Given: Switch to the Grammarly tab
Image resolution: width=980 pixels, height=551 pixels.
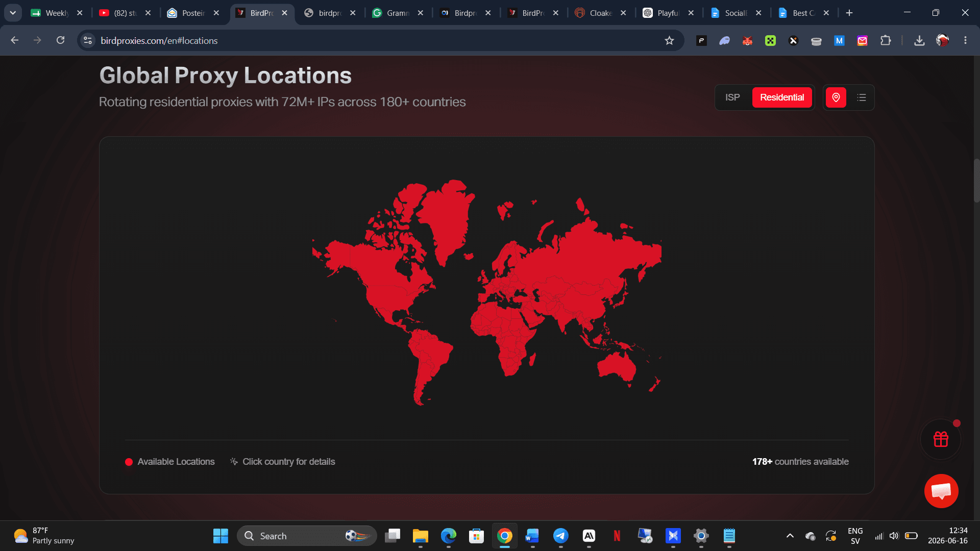Looking at the screenshot, I should coord(398,13).
